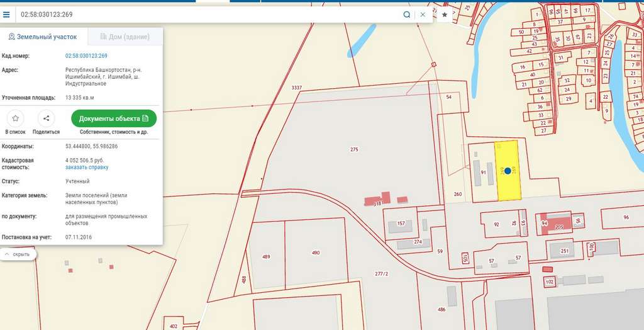Click the search magnifier icon
644x330 pixels.
click(x=407, y=14)
